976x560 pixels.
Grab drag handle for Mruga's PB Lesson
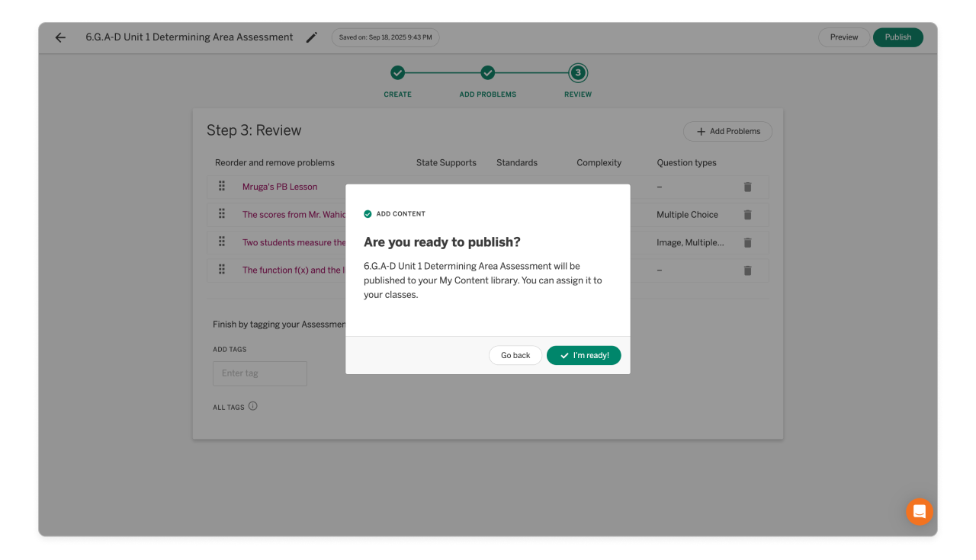(x=222, y=186)
